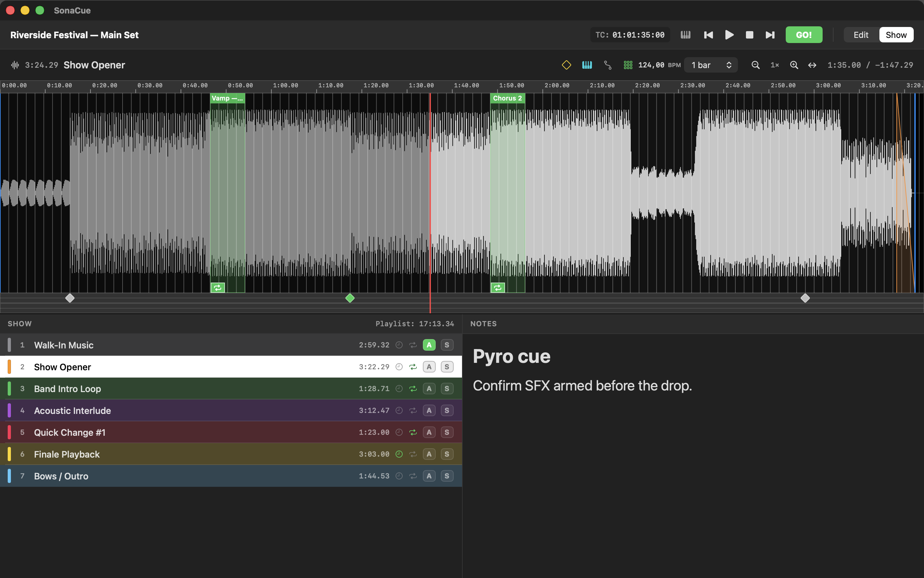Toggle the loop icon under Vamp region
Viewport: 924px width, 578px height.
(x=218, y=288)
